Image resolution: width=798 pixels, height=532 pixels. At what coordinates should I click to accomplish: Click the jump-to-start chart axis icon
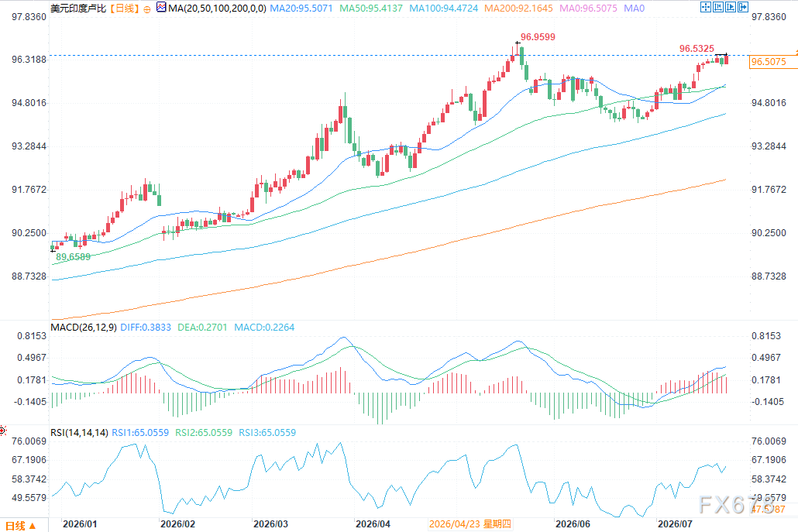pyautogui.click(x=718, y=7)
